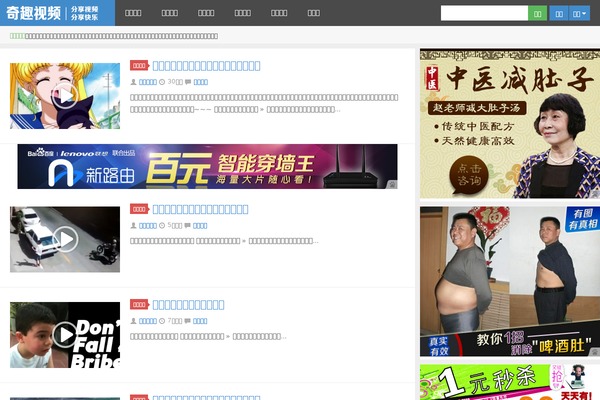Screen dimensions: 600x400
Task: Click the red tag badge on street video row
Action: (139, 209)
